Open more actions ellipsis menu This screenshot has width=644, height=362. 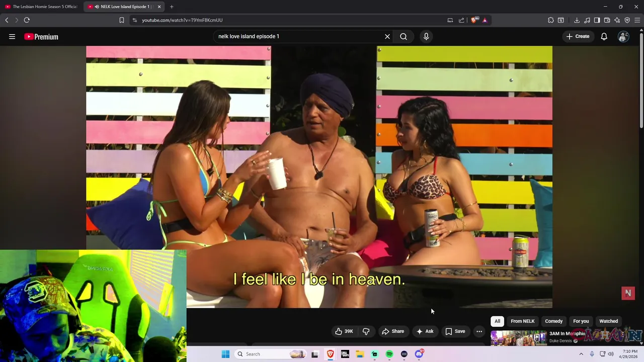[x=479, y=331]
